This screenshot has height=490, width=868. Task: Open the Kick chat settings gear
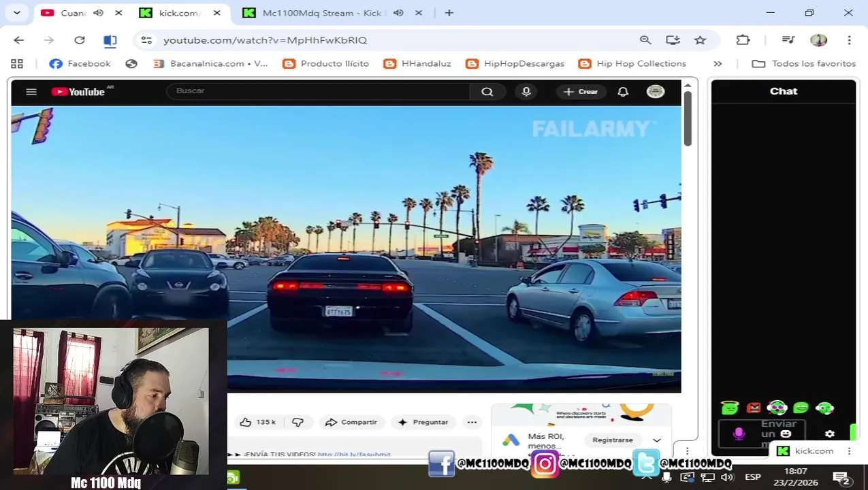click(829, 434)
